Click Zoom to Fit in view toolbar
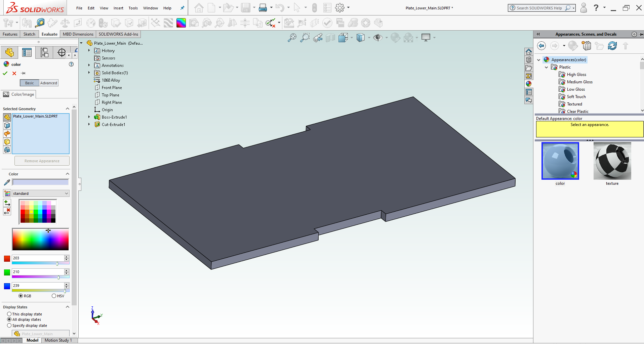The height and width of the screenshot is (344, 644). (292, 38)
